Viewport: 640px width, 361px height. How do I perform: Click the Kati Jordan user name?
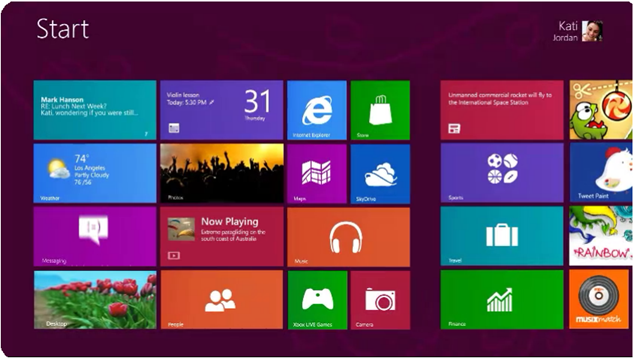click(565, 31)
